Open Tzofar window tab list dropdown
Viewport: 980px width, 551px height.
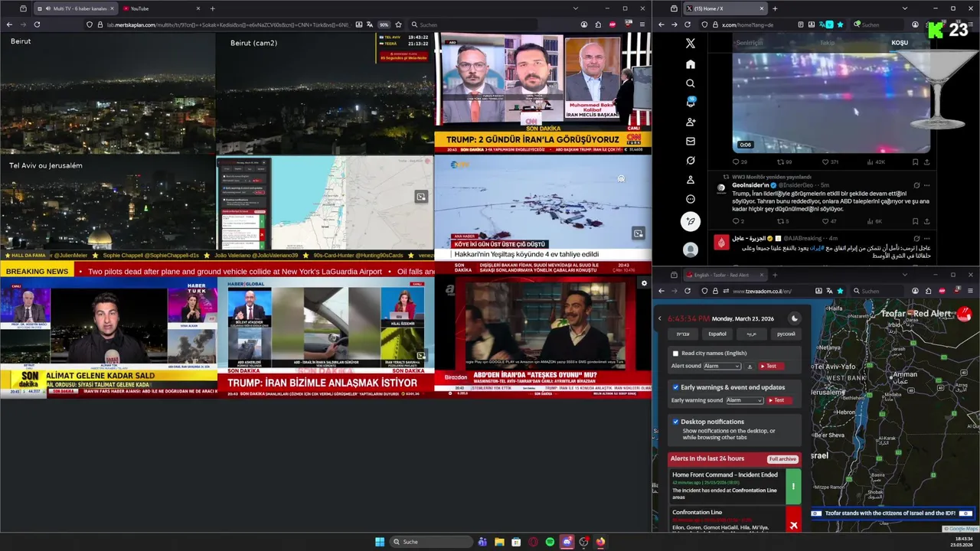(903, 275)
